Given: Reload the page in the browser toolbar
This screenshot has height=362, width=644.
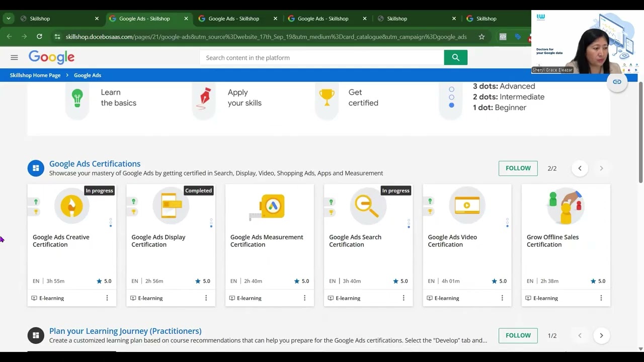Looking at the screenshot, I should pos(39,36).
